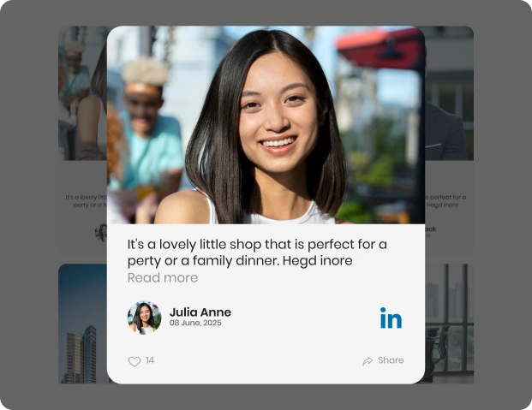Click the top-left background card photo
The image size is (532, 410).
(81, 92)
